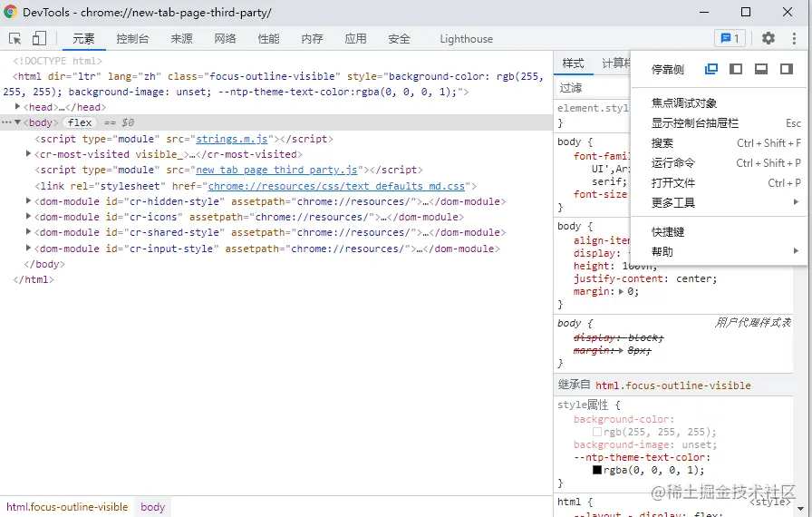The image size is (812, 517).
Task: Click the background-image: unset declaration
Action: pos(645,444)
